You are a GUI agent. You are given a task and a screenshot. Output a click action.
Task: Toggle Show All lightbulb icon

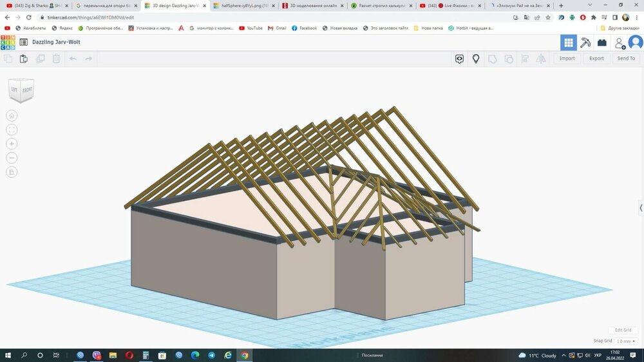tap(476, 59)
